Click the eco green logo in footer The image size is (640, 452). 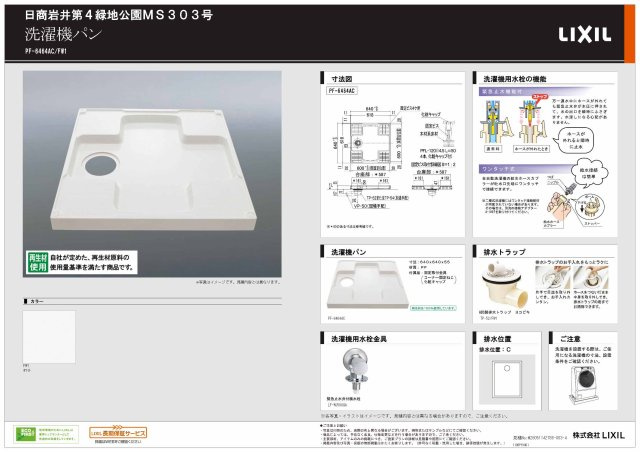[25, 434]
